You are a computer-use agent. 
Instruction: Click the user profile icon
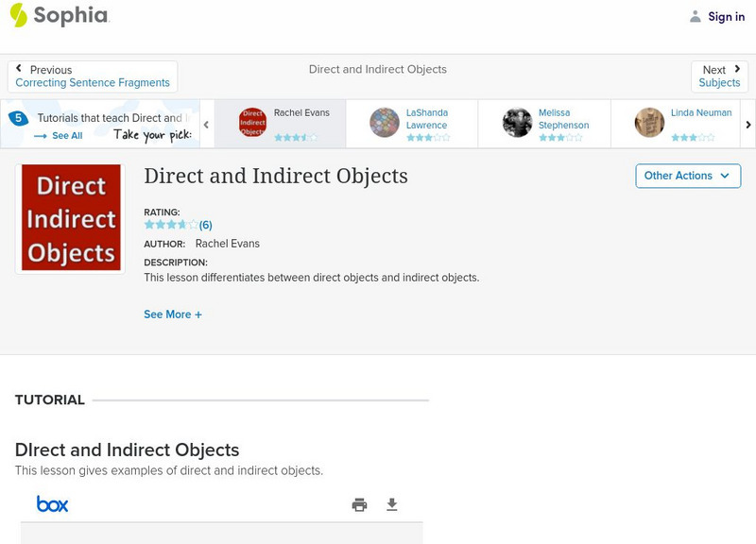(696, 16)
